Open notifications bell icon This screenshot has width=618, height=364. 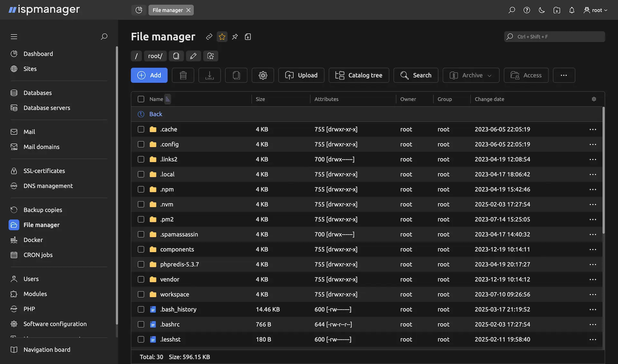point(572,10)
